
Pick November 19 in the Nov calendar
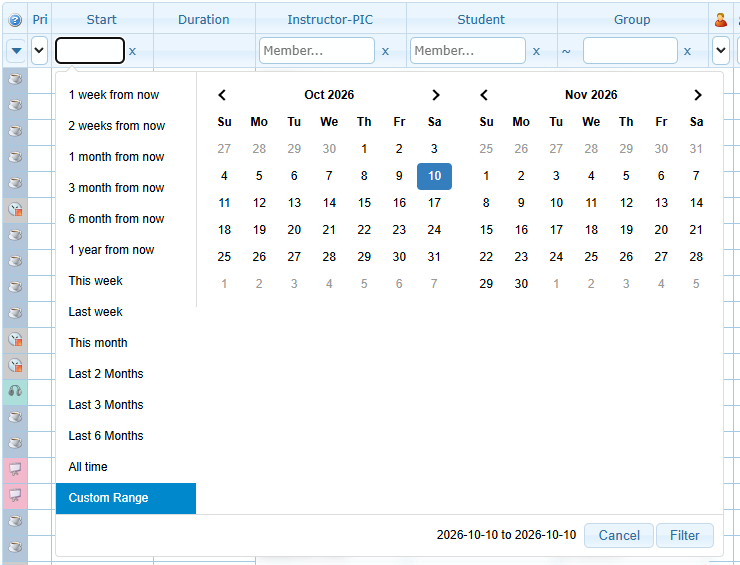[x=626, y=230]
